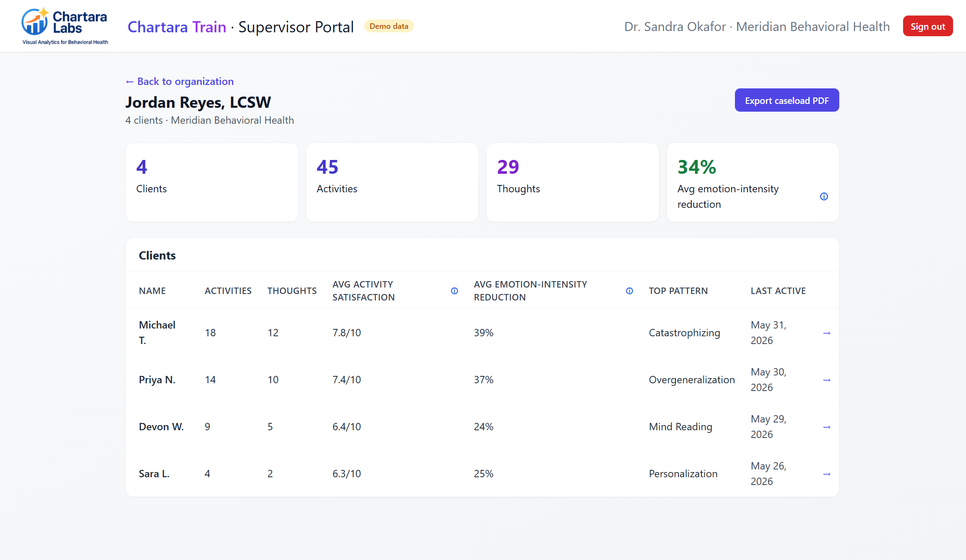966x560 pixels.
Task: Click the Jordan Reyes, LCSW heading
Action: point(198,103)
